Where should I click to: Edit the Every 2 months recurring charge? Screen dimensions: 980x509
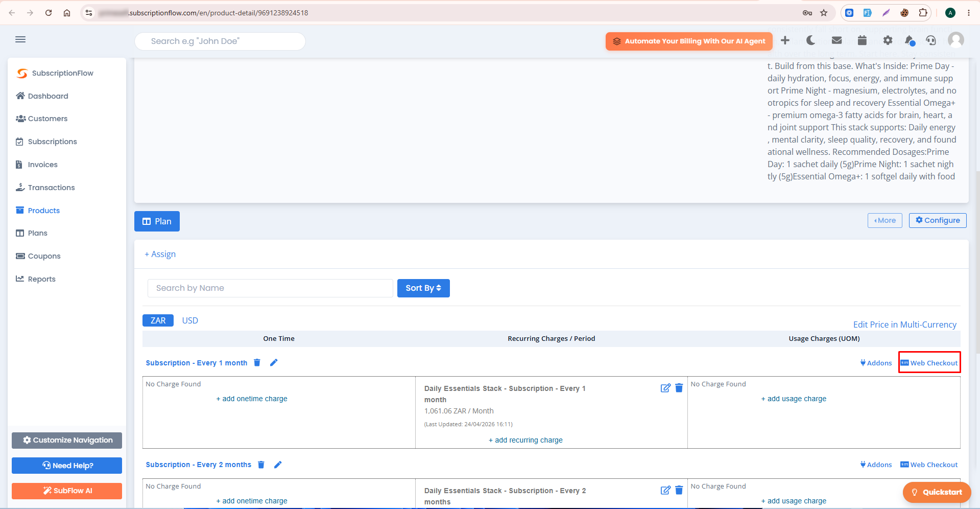coord(665,490)
